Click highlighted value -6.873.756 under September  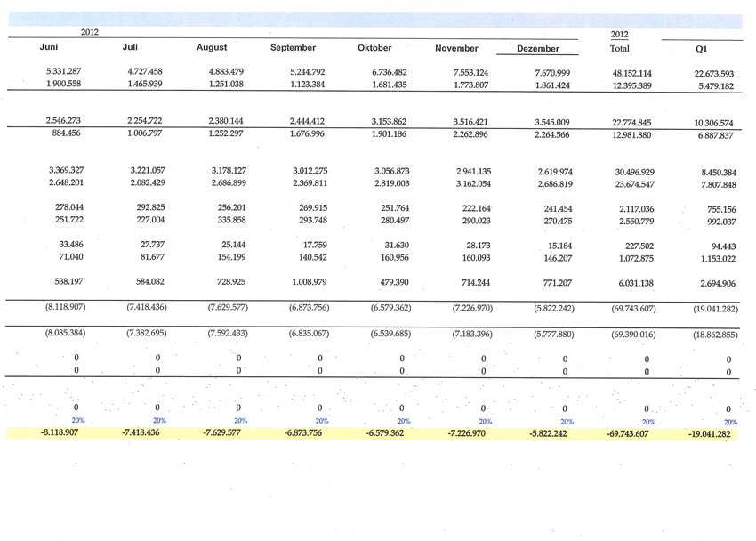(x=303, y=433)
